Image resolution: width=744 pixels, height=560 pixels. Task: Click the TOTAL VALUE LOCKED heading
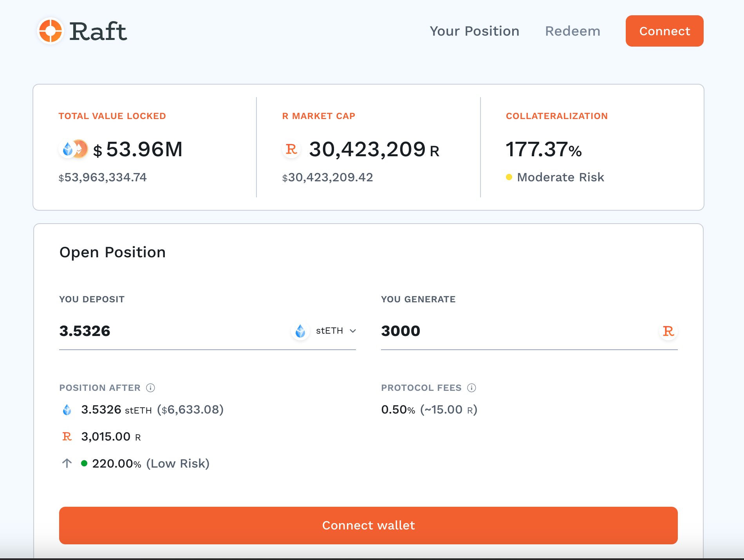click(112, 116)
